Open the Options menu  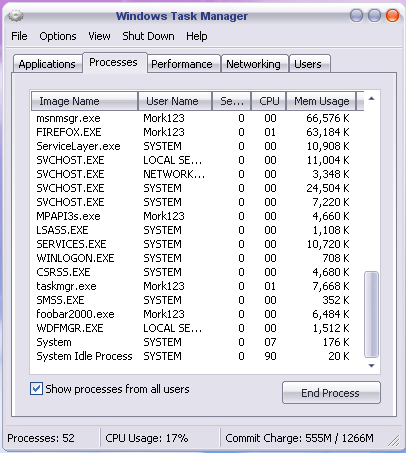pyautogui.click(x=58, y=36)
